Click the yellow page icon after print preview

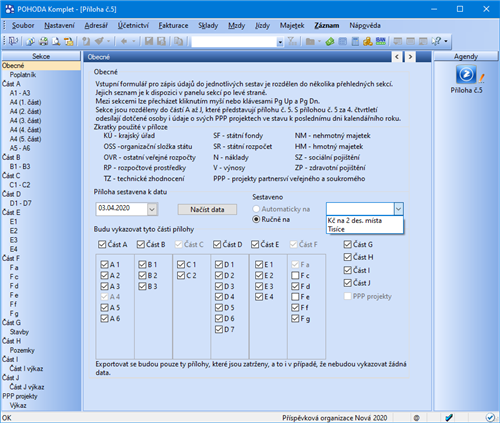[x=69, y=41]
